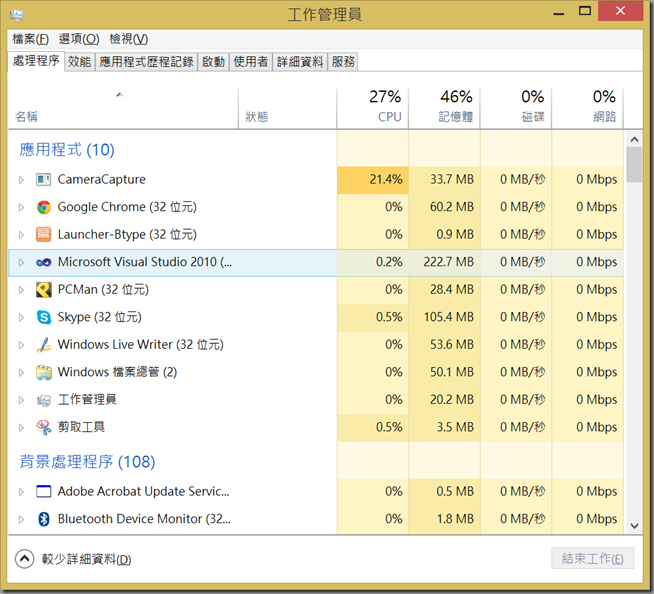
Task: Click the scrollbar up arrow
Action: pos(634,139)
